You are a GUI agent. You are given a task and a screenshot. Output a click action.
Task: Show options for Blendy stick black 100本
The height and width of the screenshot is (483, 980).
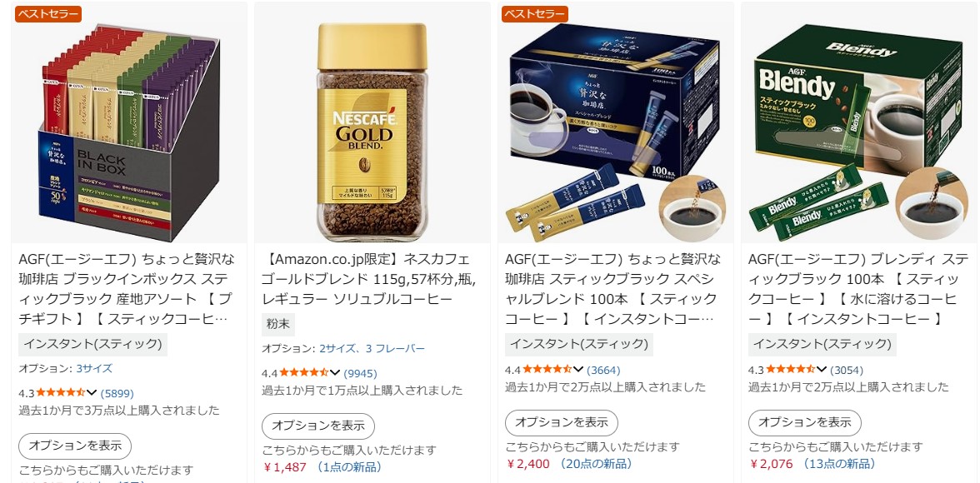[x=805, y=423]
